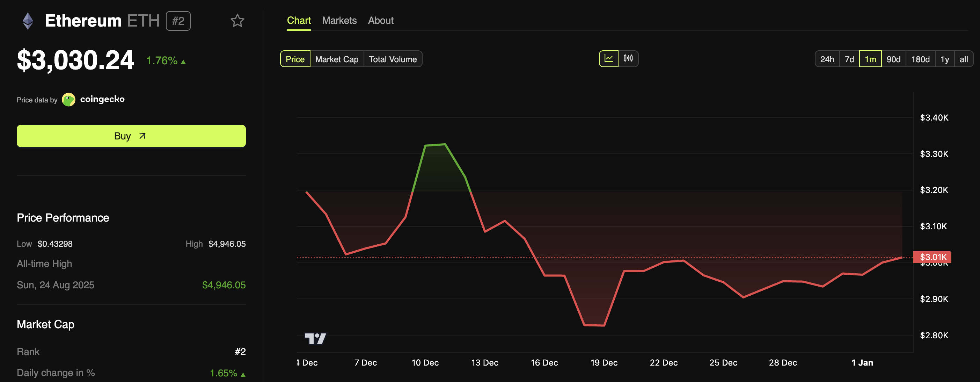
Task: Show the all-time chart range
Action: [963, 59]
